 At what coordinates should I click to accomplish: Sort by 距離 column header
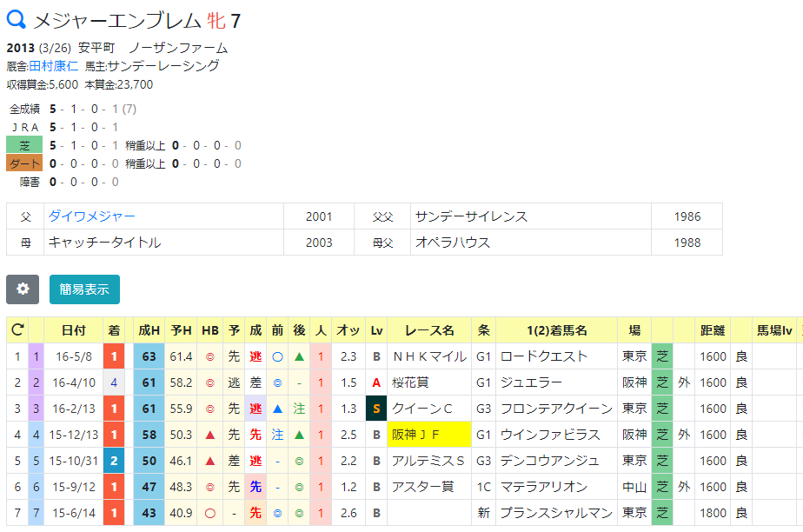(x=713, y=330)
